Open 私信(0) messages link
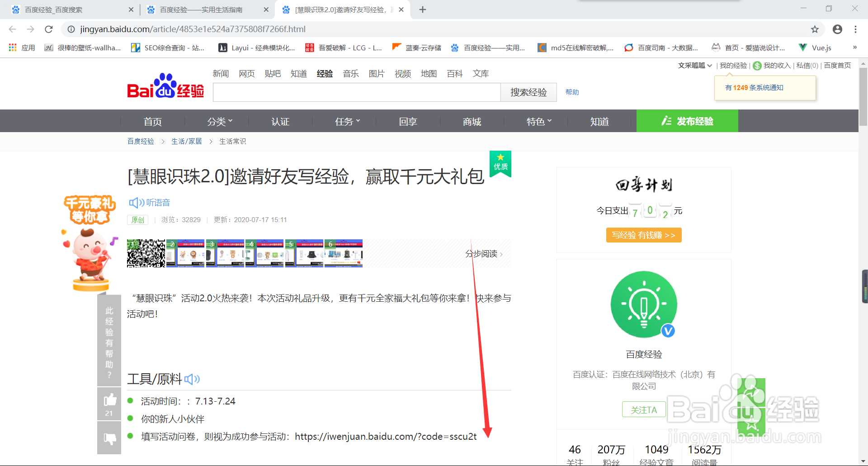The image size is (868, 466). click(807, 66)
